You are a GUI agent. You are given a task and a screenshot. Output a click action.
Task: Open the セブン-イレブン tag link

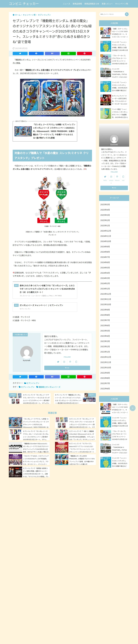point(26,387)
